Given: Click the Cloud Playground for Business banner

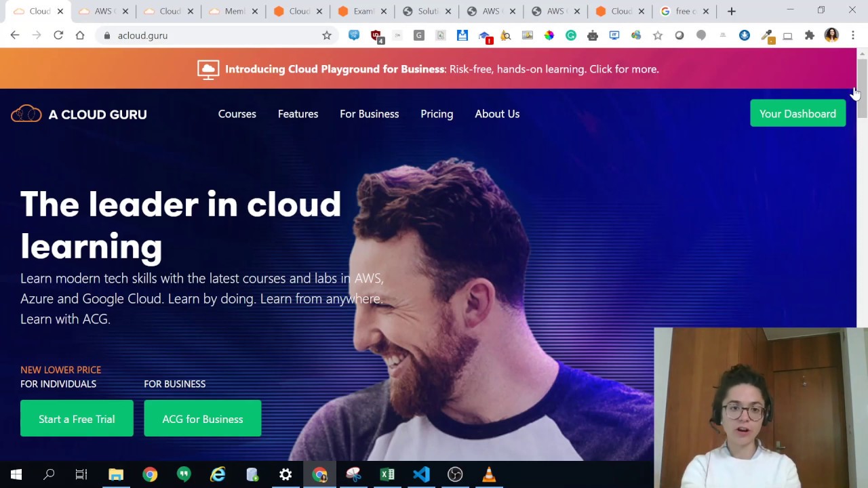Looking at the screenshot, I should pyautogui.click(x=429, y=69).
